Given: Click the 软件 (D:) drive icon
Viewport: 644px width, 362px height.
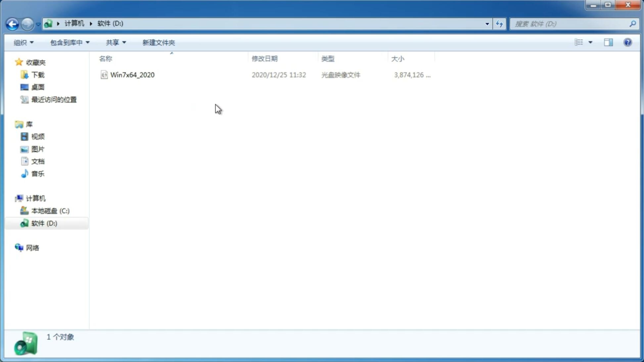Looking at the screenshot, I should (x=24, y=223).
